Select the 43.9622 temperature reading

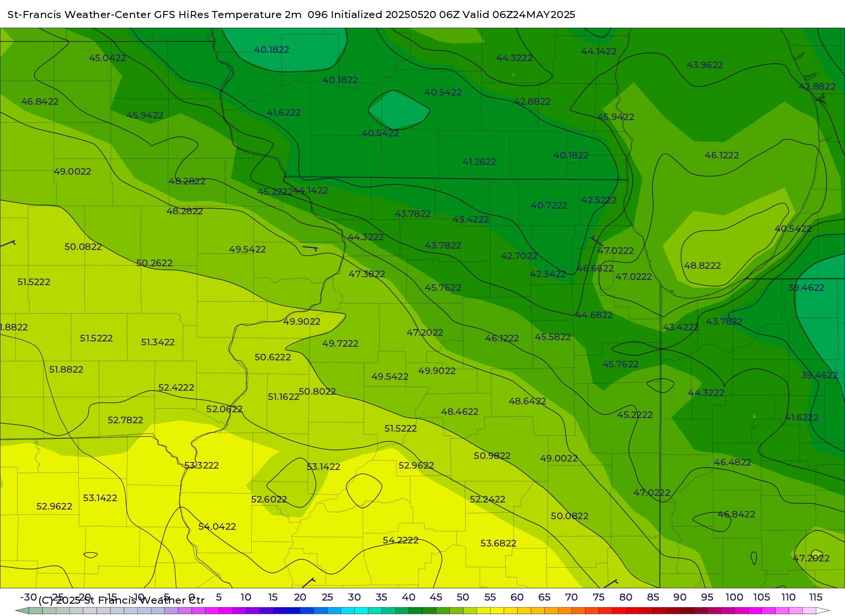(x=705, y=65)
